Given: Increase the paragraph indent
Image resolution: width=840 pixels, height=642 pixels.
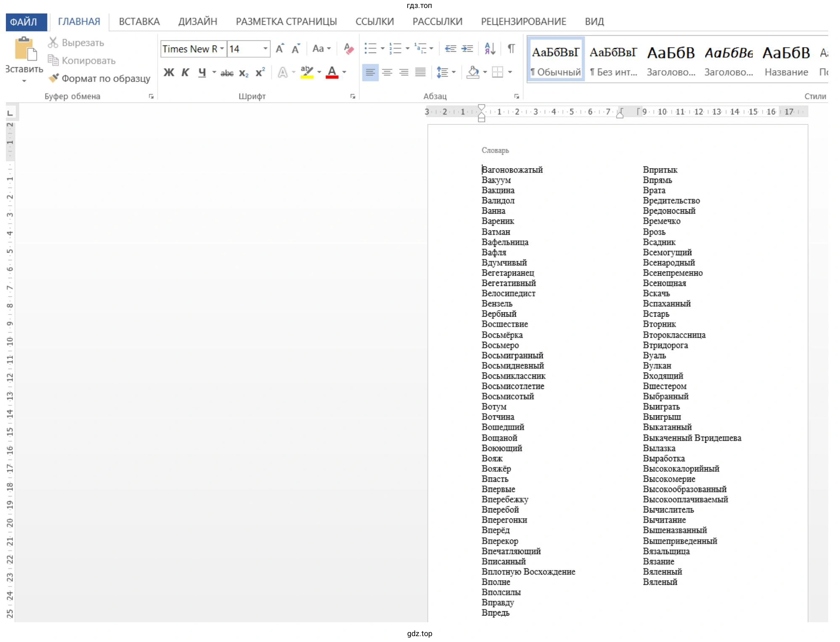Looking at the screenshot, I should pyautogui.click(x=467, y=49).
